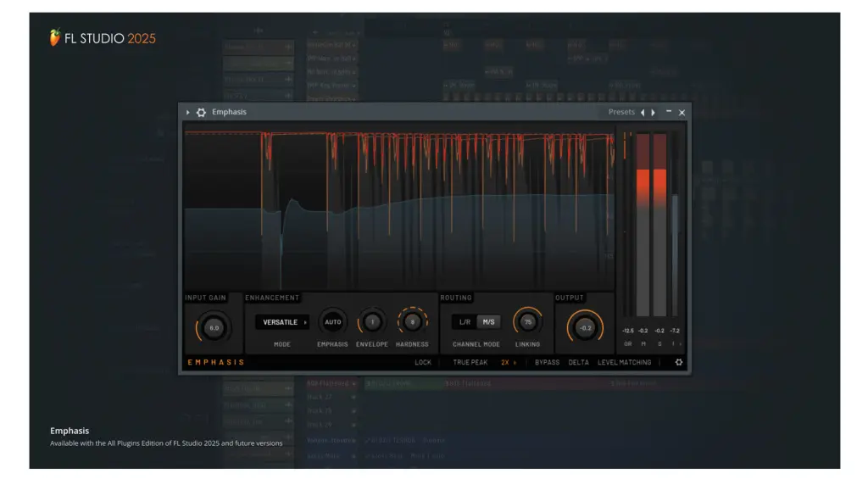Click the Input Gain knob
This screenshot has height=479, width=868.
(214, 327)
